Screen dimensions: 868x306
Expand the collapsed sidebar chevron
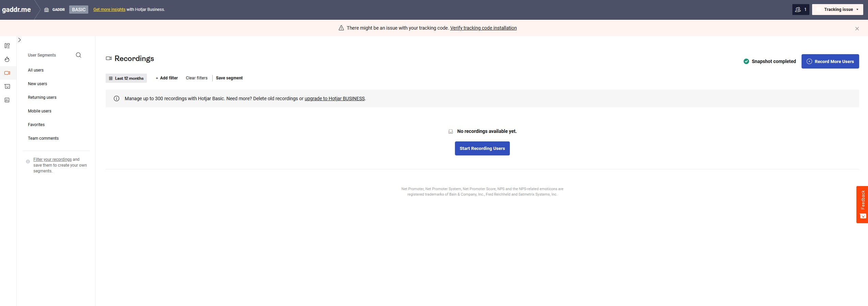click(19, 40)
